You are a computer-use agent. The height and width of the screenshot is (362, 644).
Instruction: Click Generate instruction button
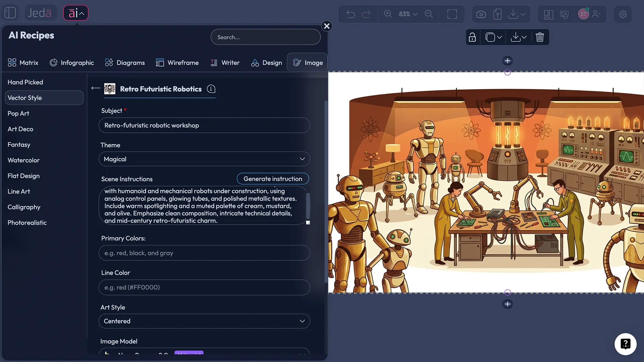tap(273, 179)
